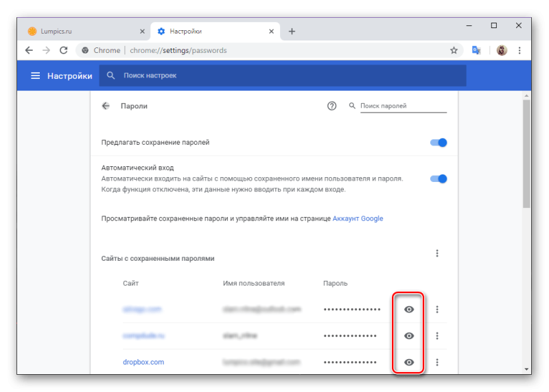Viewport: 549px width, 392px height.
Task: Toggle the Автоматический вход switch
Action: click(x=439, y=178)
